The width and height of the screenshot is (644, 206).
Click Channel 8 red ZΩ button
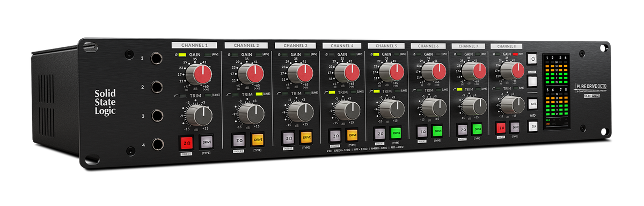(x=501, y=128)
